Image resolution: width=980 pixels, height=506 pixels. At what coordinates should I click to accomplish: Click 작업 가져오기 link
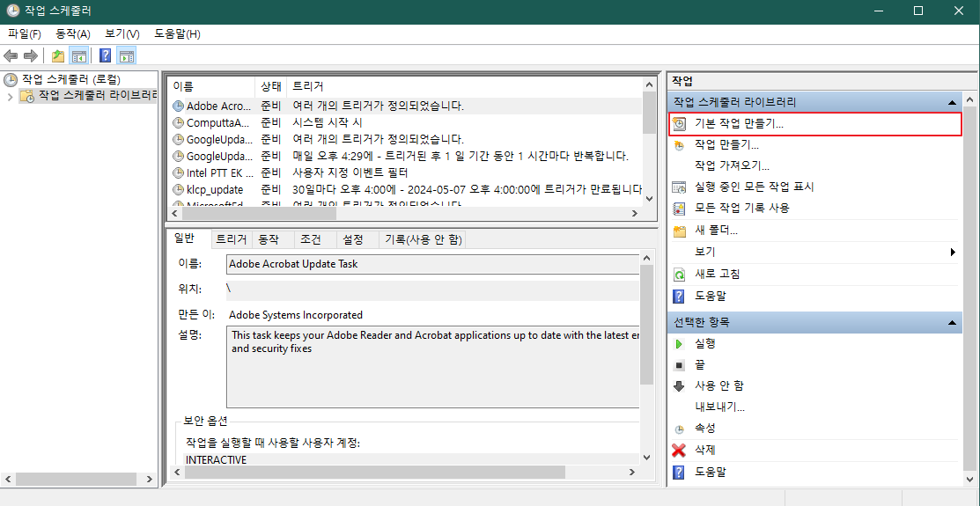coord(732,165)
